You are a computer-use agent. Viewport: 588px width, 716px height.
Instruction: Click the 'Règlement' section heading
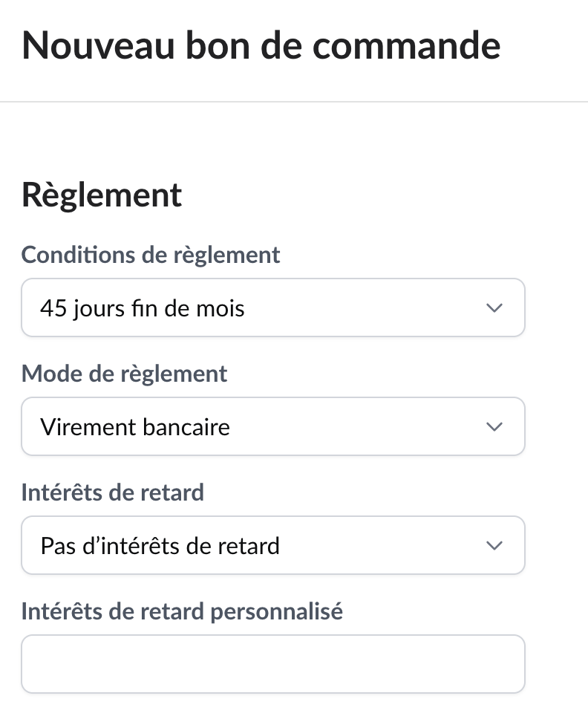click(102, 195)
